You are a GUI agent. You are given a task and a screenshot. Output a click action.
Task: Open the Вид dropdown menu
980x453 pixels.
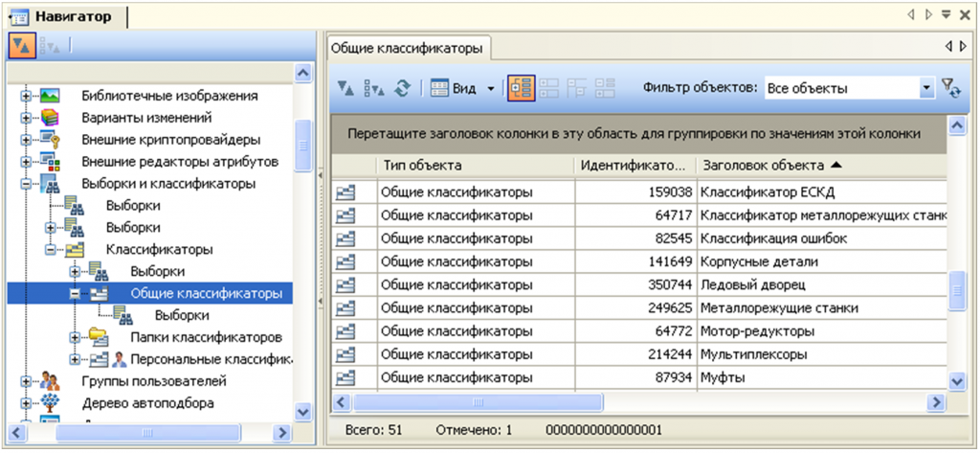tap(491, 88)
